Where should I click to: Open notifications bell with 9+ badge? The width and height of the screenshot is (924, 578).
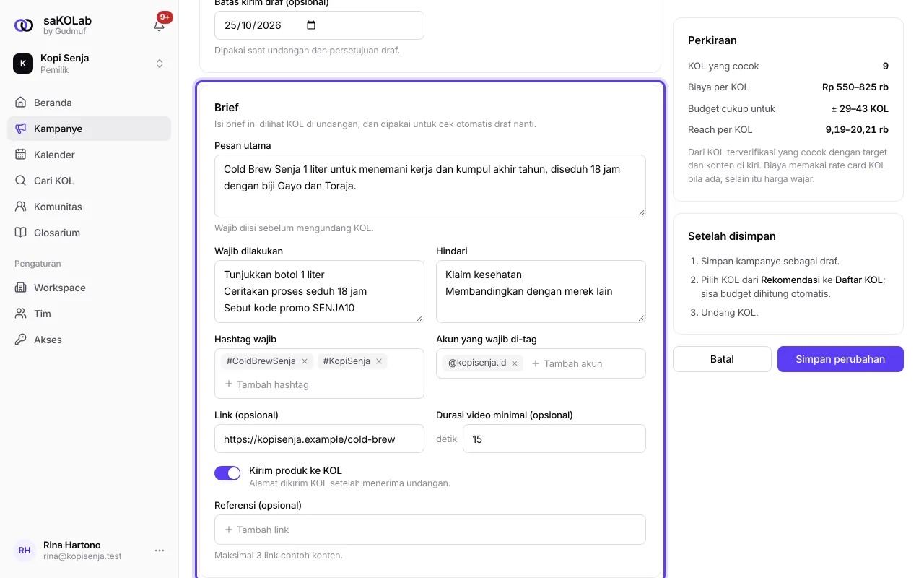tap(160, 25)
